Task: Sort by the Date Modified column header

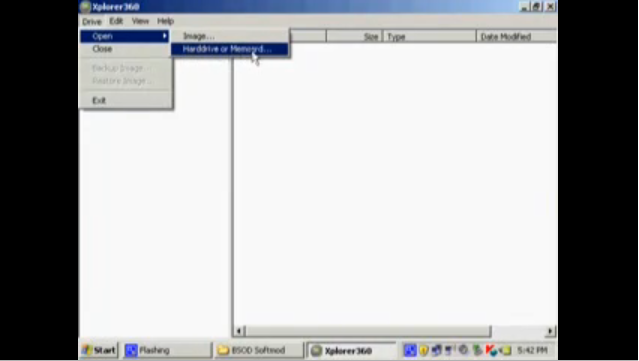Action: (516, 37)
